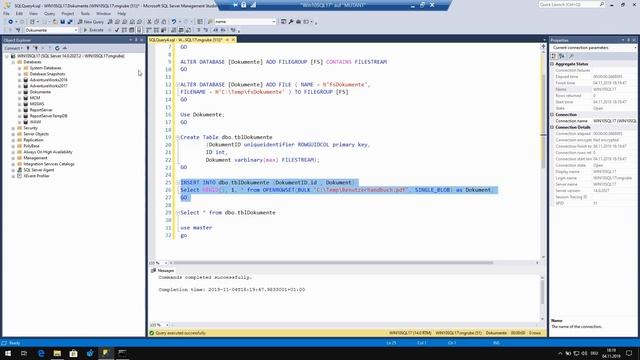Select the ReportServerTempDB database in tree
640x360 pixels.
pos(49,116)
